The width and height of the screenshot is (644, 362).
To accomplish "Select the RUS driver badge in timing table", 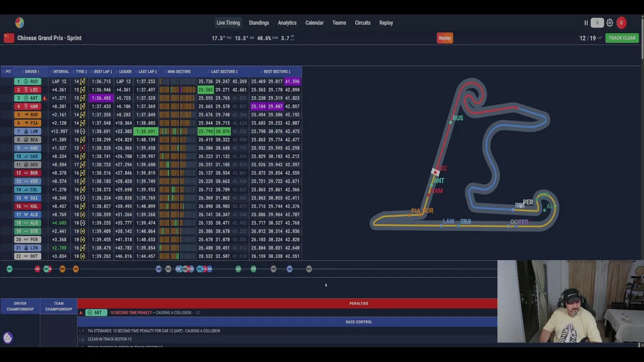I will 27,81.
